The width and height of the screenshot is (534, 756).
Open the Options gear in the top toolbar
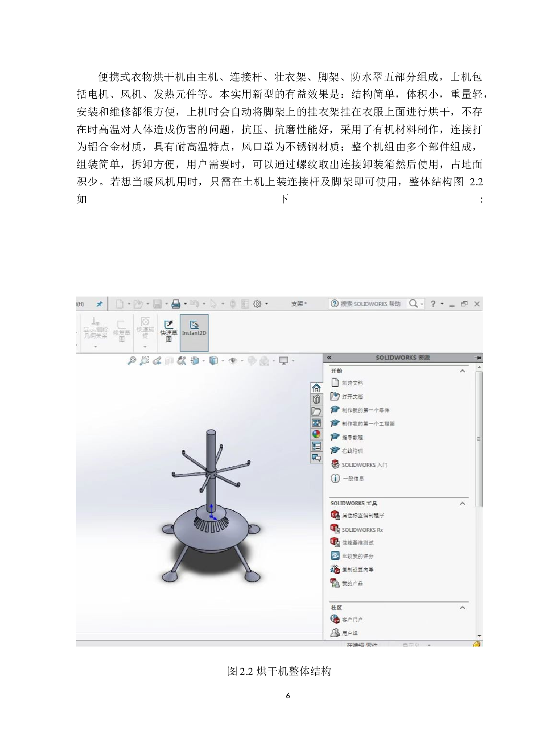pos(258,304)
